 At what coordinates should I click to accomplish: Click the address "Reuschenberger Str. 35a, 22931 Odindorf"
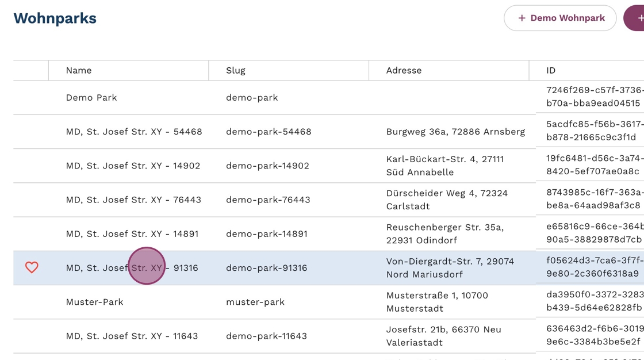click(445, 234)
